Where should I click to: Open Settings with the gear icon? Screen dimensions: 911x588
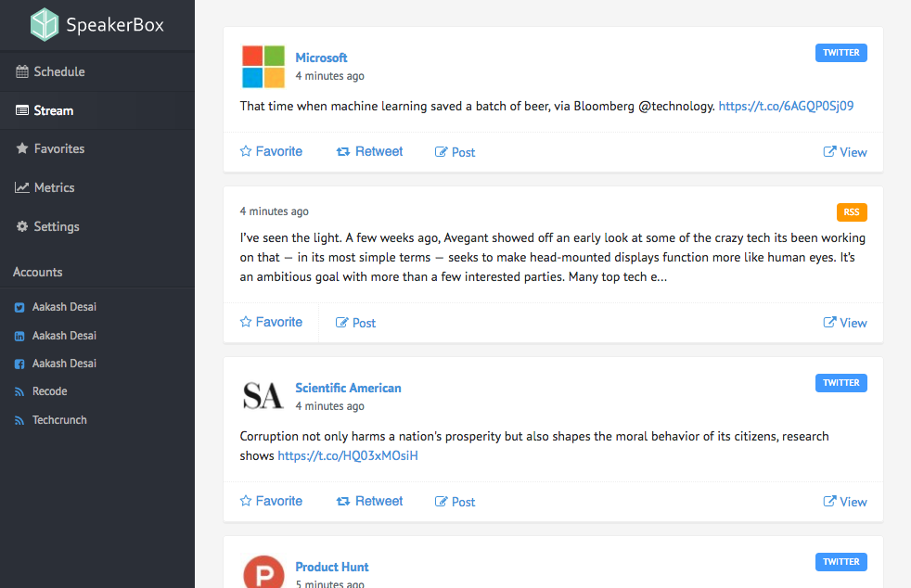pyautogui.click(x=56, y=226)
